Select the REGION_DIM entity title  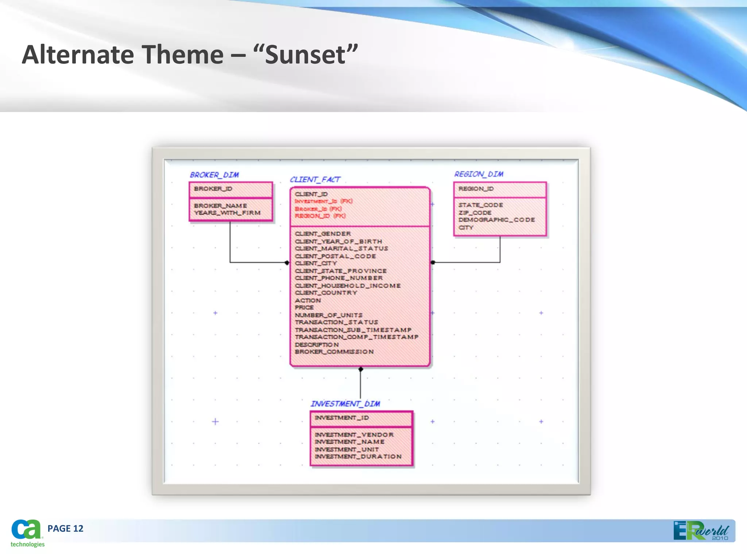479,174
